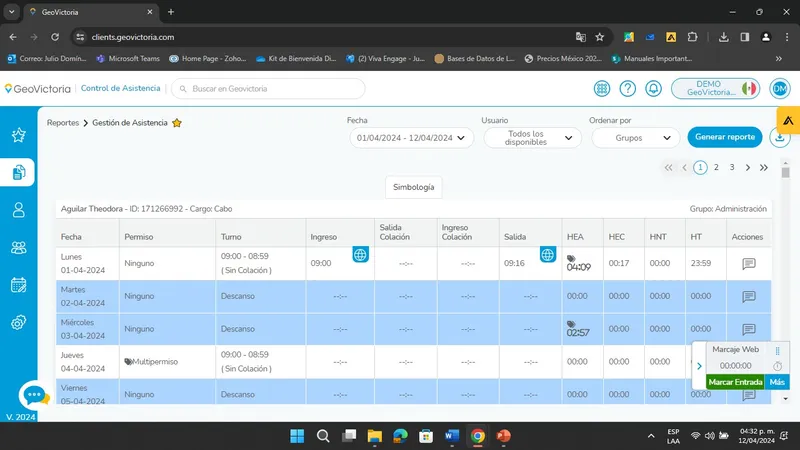Open a new browser tab
This screenshot has width=800, height=450.
click(171, 12)
